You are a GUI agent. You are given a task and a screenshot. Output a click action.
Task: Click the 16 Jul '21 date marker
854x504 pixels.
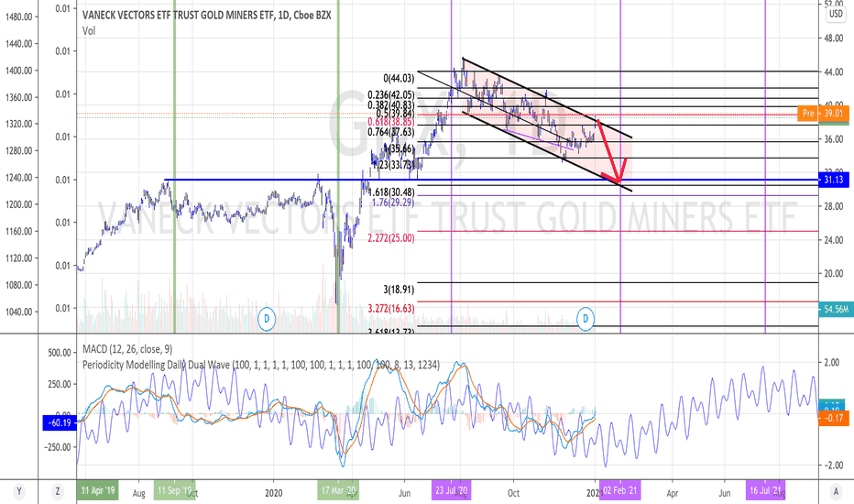[766, 490]
